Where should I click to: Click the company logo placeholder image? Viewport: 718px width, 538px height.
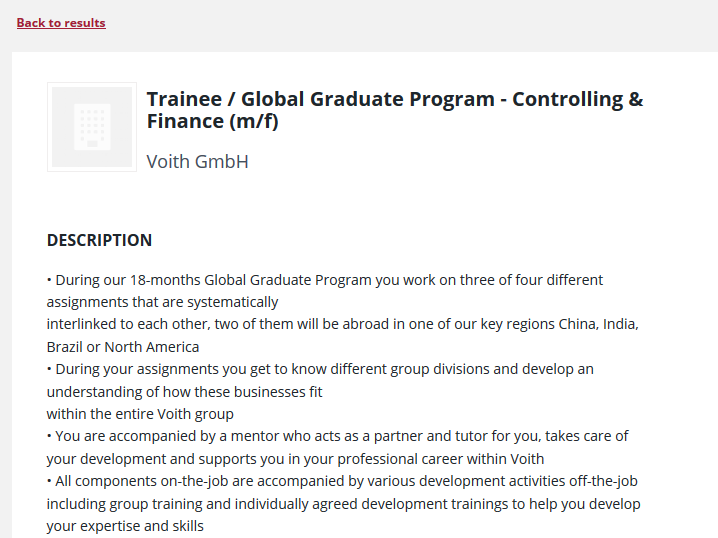[92, 127]
